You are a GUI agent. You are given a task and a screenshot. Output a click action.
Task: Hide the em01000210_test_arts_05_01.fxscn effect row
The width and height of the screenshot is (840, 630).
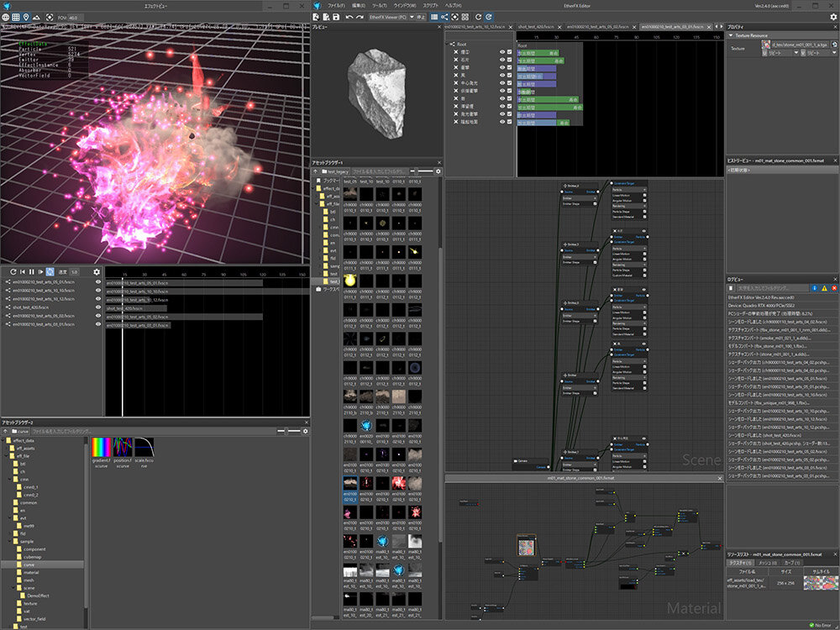click(97, 282)
